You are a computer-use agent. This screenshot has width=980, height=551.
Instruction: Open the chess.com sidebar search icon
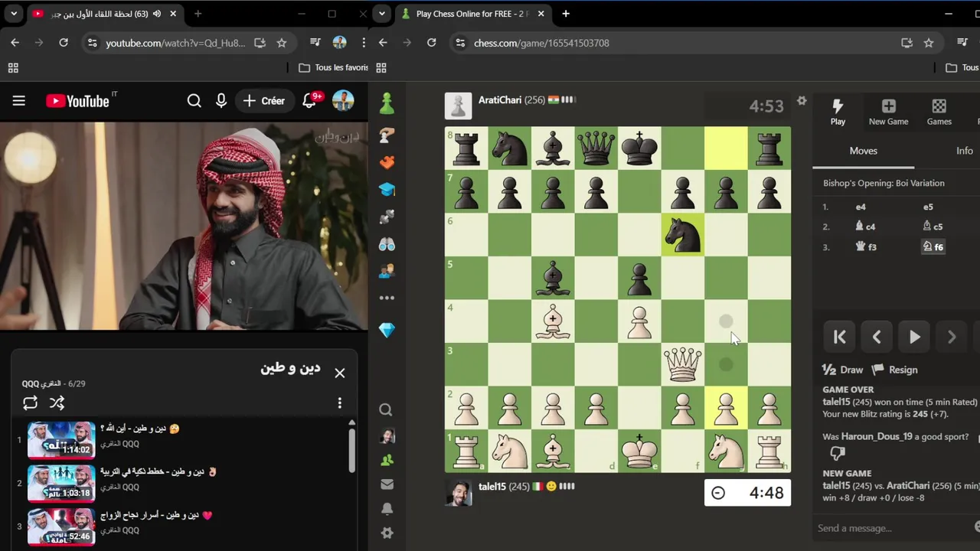pos(386,410)
